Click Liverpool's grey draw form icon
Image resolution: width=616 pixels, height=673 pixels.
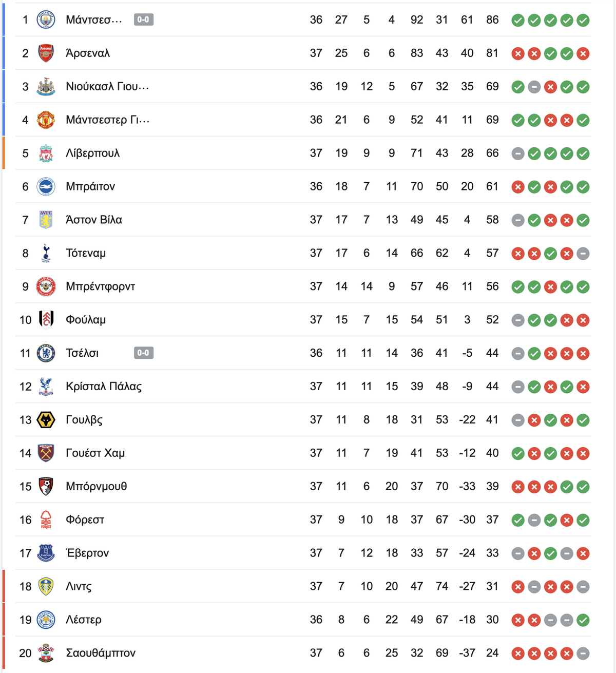(518, 153)
